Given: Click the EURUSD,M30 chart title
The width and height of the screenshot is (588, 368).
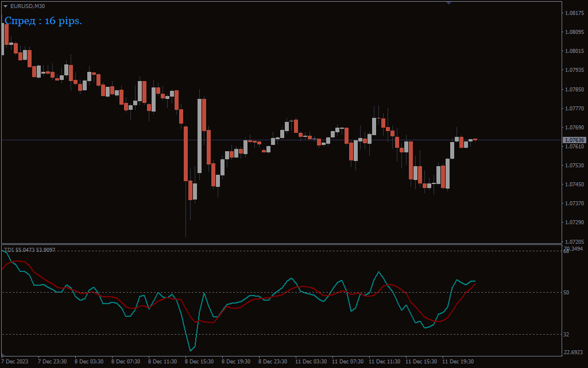Looking at the screenshot, I should [x=28, y=6].
